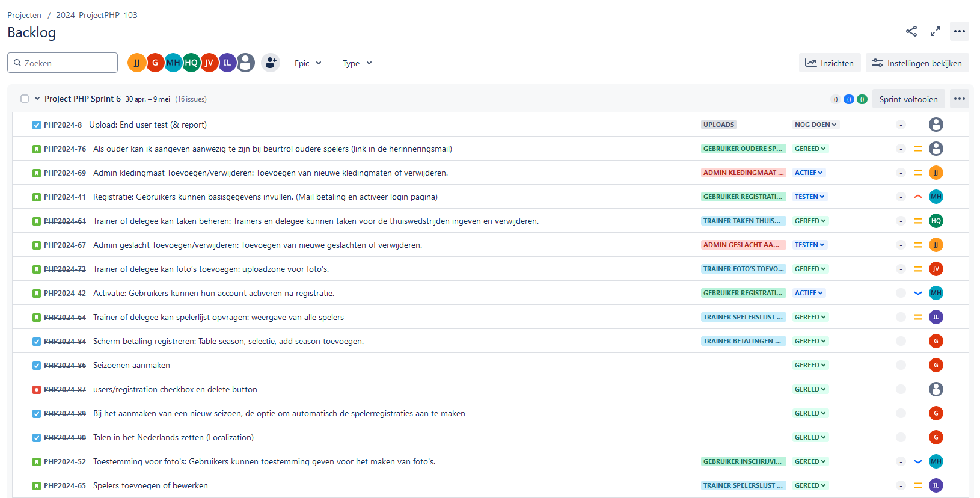Enter full screen with the expand icon
Viewport: 980px width, 498px height.
[x=936, y=31]
